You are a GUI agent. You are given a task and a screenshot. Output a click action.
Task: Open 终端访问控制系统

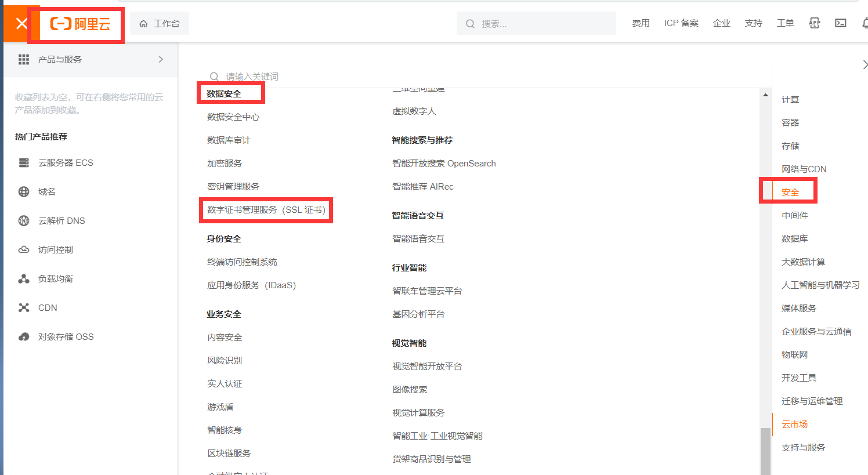click(242, 262)
